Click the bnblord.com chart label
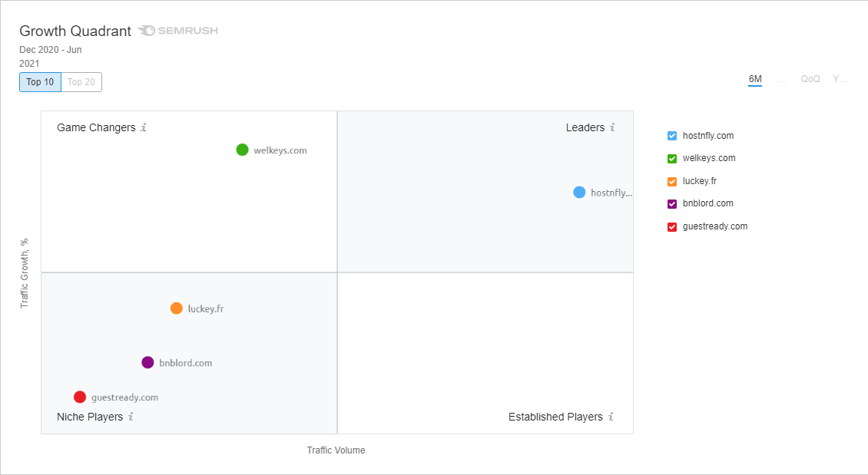 pos(185,363)
